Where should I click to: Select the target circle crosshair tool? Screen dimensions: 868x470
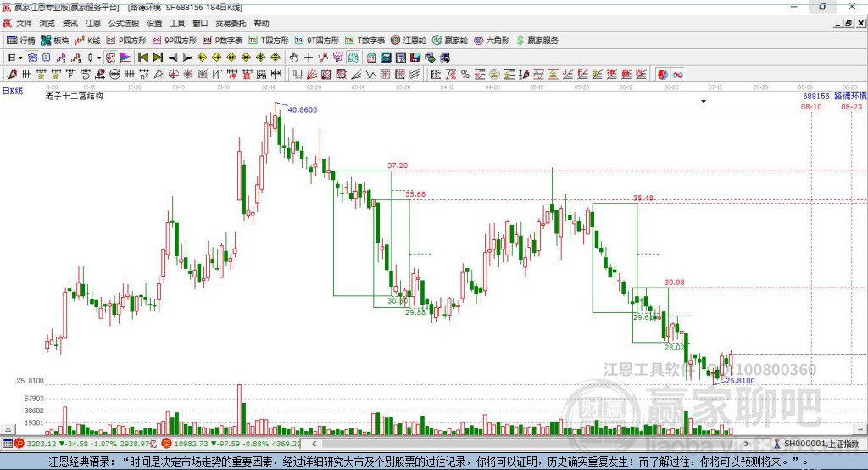point(173,75)
